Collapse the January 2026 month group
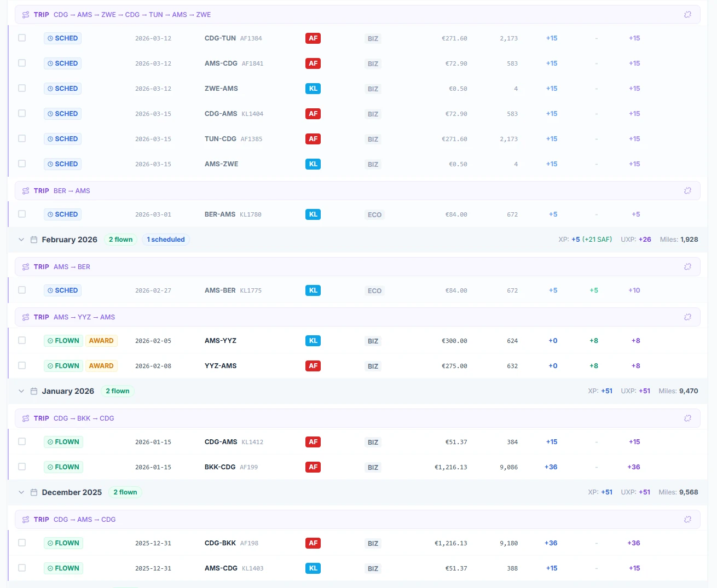Screen dimensions: 717x588 [x=21, y=391]
